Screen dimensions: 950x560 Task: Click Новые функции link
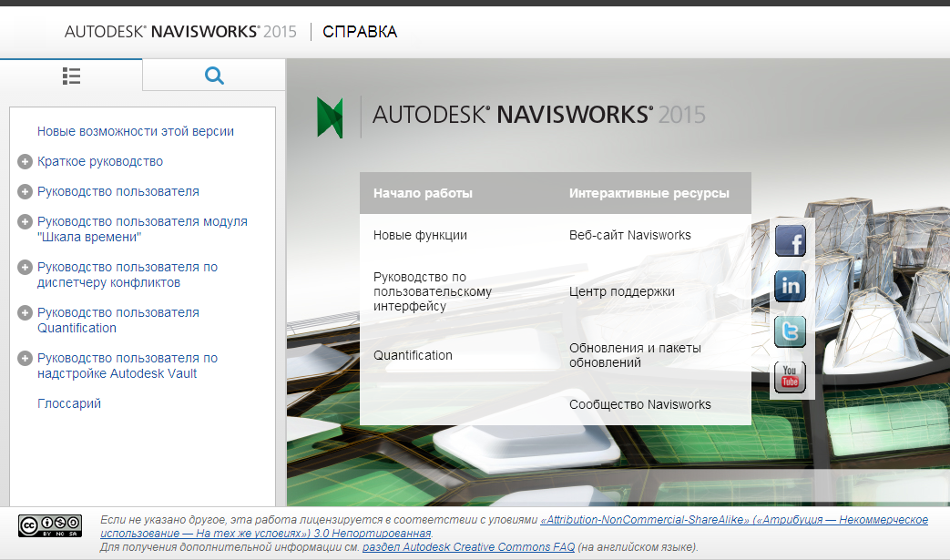pos(420,235)
